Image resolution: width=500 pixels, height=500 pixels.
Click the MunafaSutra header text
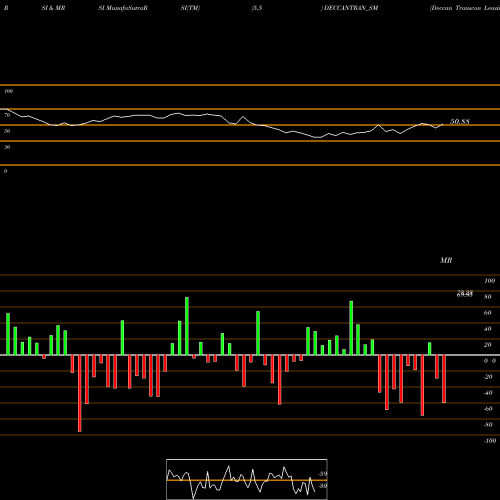[123, 8]
